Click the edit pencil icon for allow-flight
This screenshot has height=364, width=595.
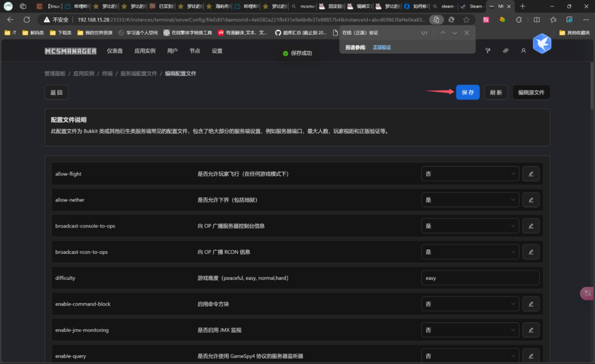click(x=531, y=174)
